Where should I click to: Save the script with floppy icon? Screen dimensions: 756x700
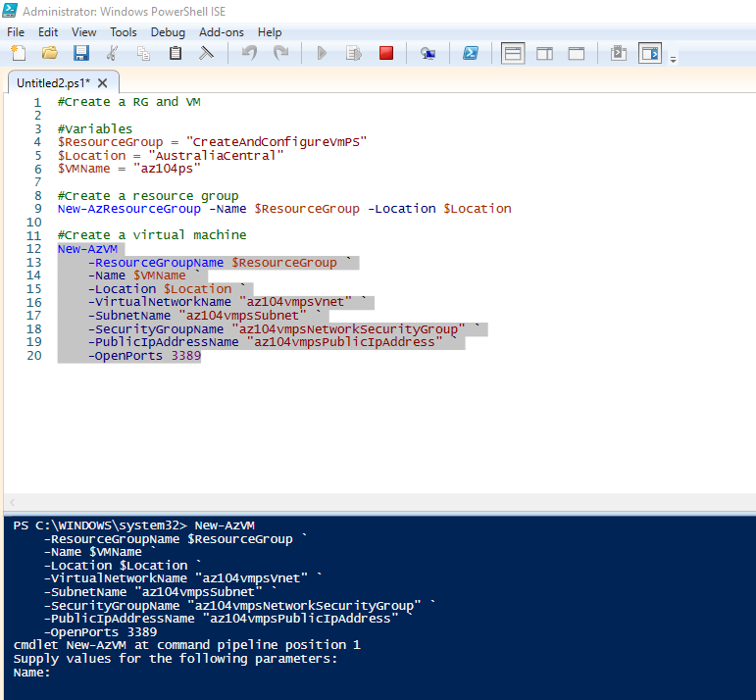point(81,53)
